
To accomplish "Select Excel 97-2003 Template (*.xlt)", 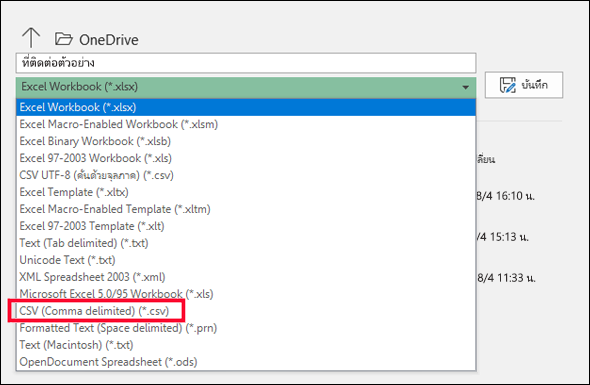I will [x=246, y=226].
